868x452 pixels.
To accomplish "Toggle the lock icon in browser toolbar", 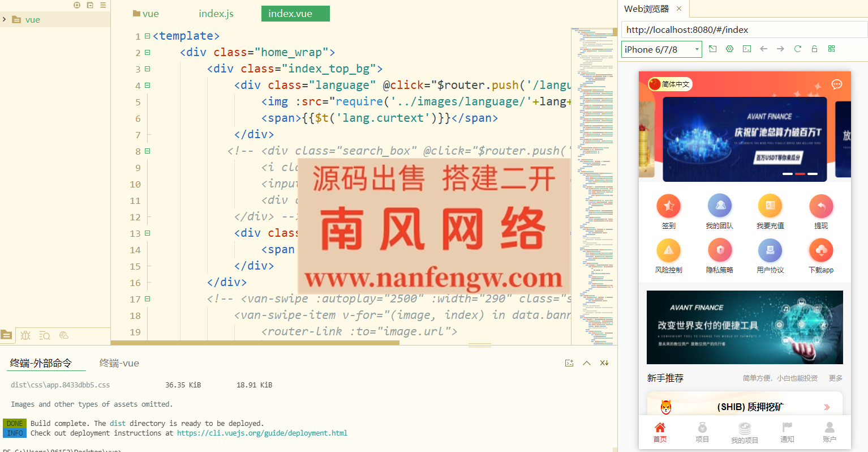I will [814, 49].
